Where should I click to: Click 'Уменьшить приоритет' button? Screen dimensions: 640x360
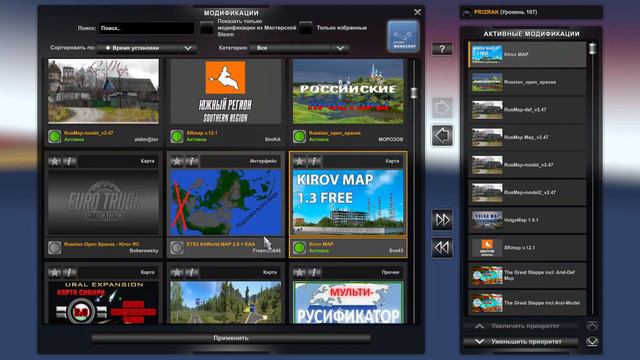[x=521, y=341]
